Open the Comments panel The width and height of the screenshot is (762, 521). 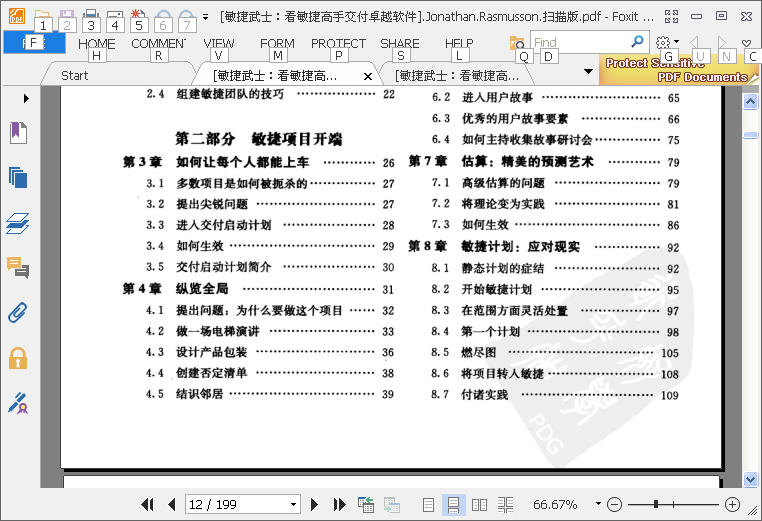(x=17, y=267)
